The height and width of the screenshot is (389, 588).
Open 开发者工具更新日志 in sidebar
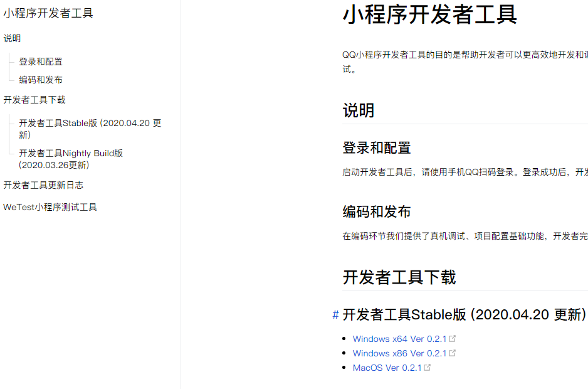click(x=43, y=185)
